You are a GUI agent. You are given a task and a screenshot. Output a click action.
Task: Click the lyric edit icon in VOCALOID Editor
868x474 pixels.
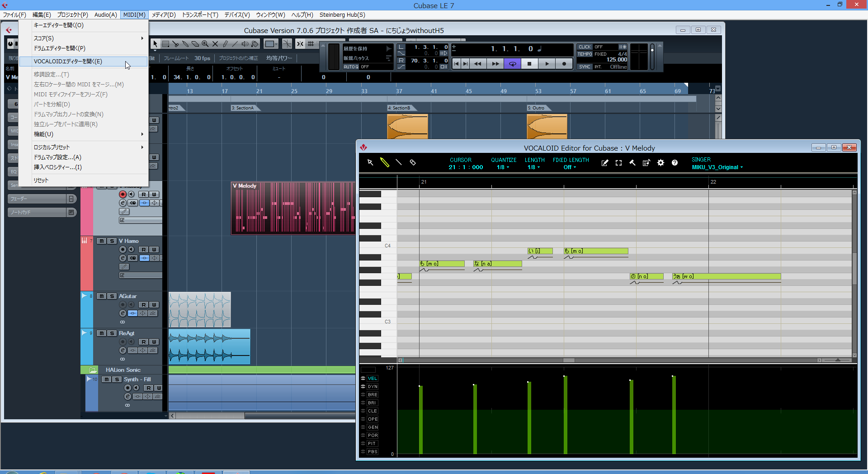[x=604, y=163]
